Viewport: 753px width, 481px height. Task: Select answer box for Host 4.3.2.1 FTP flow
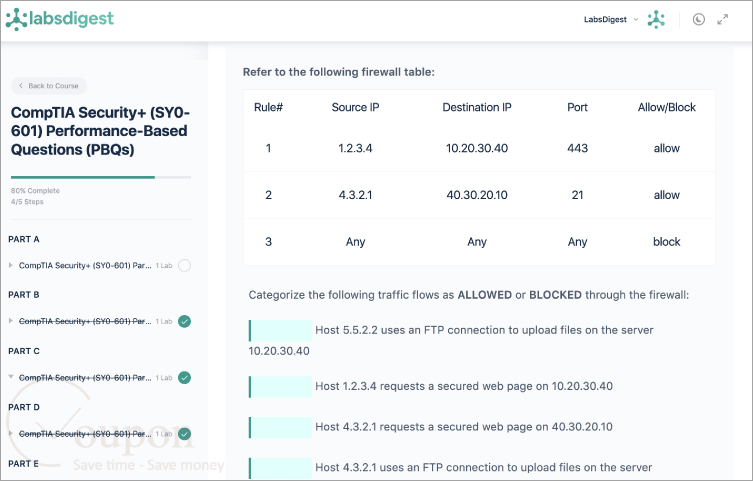pyautogui.click(x=280, y=468)
